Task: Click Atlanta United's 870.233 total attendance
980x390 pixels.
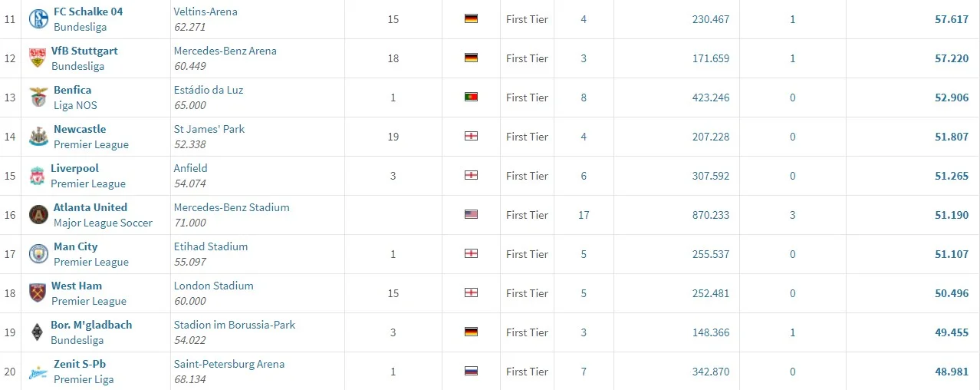Action: click(x=711, y=215)
